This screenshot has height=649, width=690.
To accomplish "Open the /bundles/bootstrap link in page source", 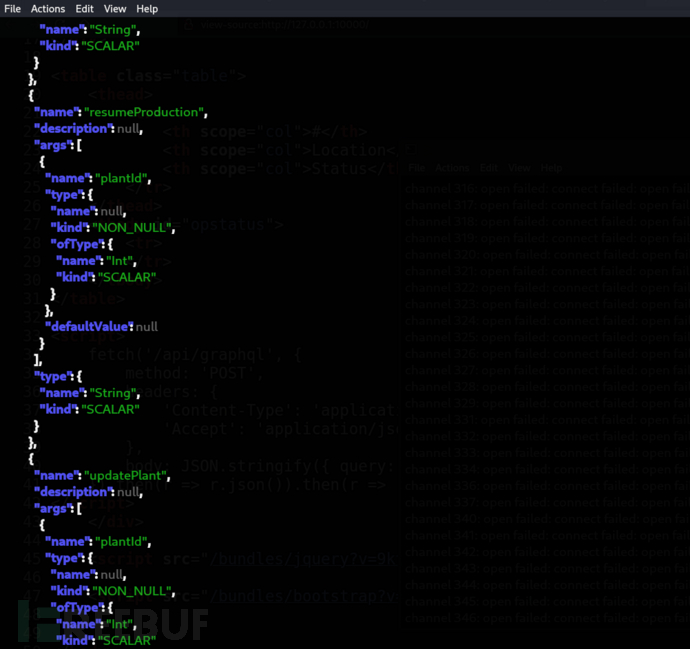I will click(304, 596).
